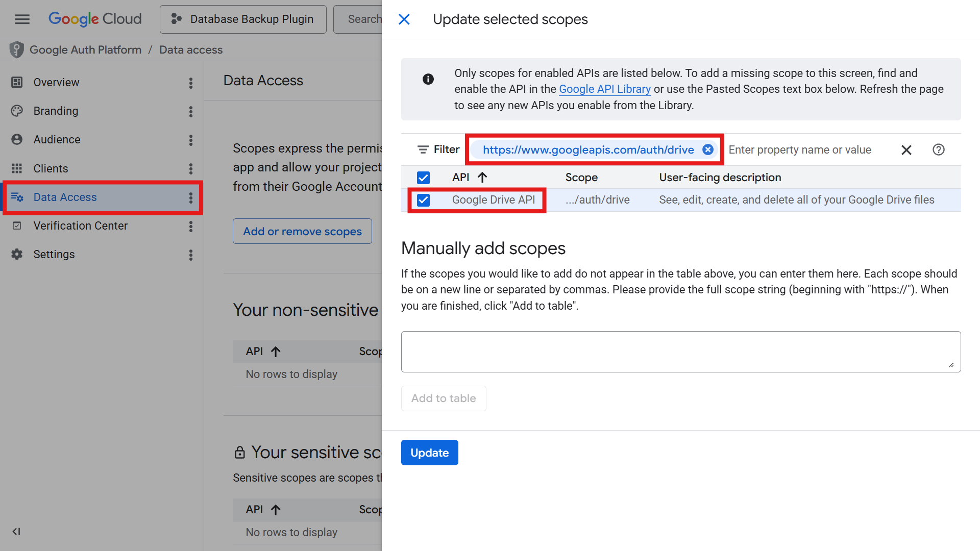The height and width of the screenshot is (551, 980).
Task: Click the blue Update button
Action: click(x=429, y=453)
